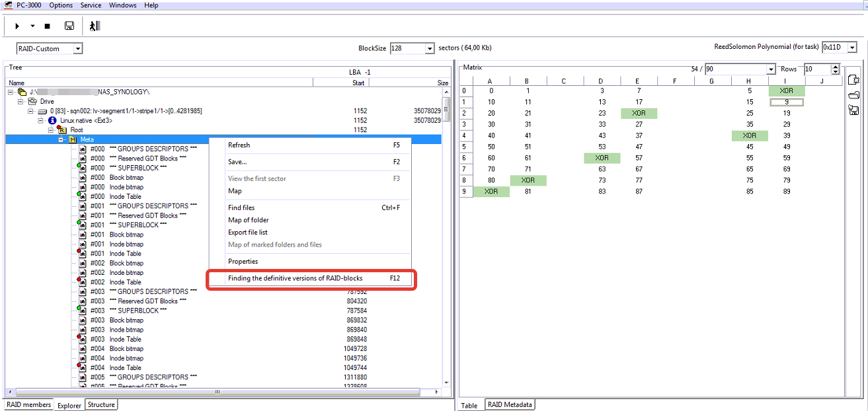Click icon of #001 SUPERBLOCK entry

(83, 225)
